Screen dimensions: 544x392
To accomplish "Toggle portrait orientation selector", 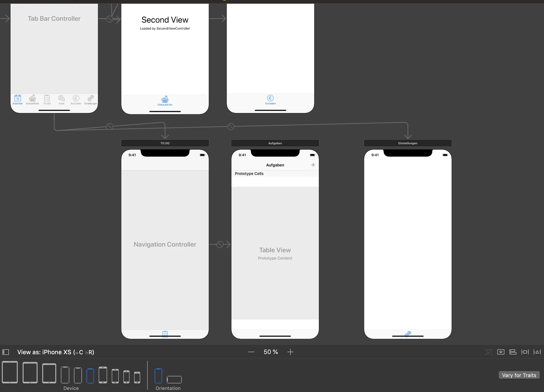I will click(x=158, y=373).
